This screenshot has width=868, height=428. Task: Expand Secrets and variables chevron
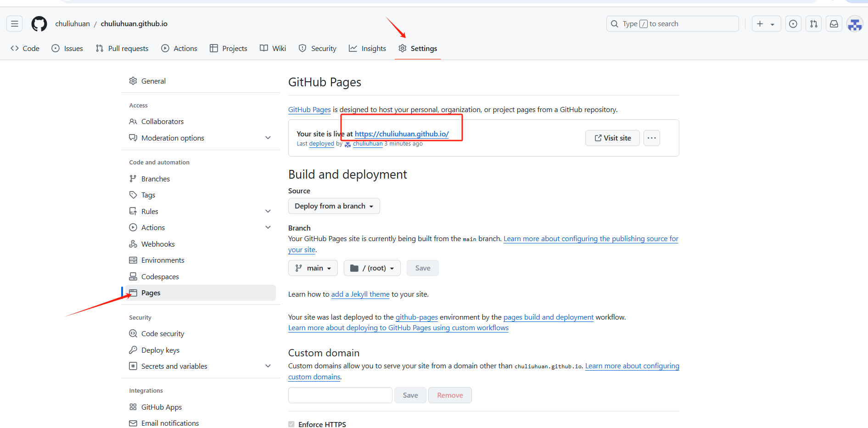268,366
